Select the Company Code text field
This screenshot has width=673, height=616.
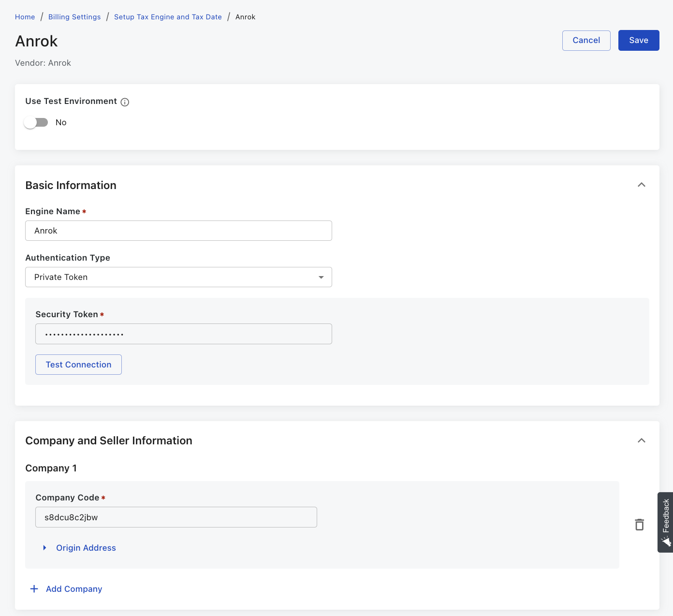tap(176, 517)
